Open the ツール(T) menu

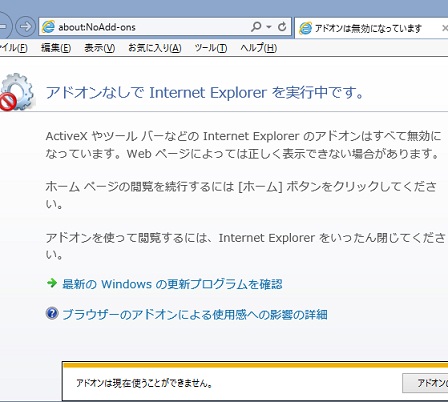(x=211, y=48)
